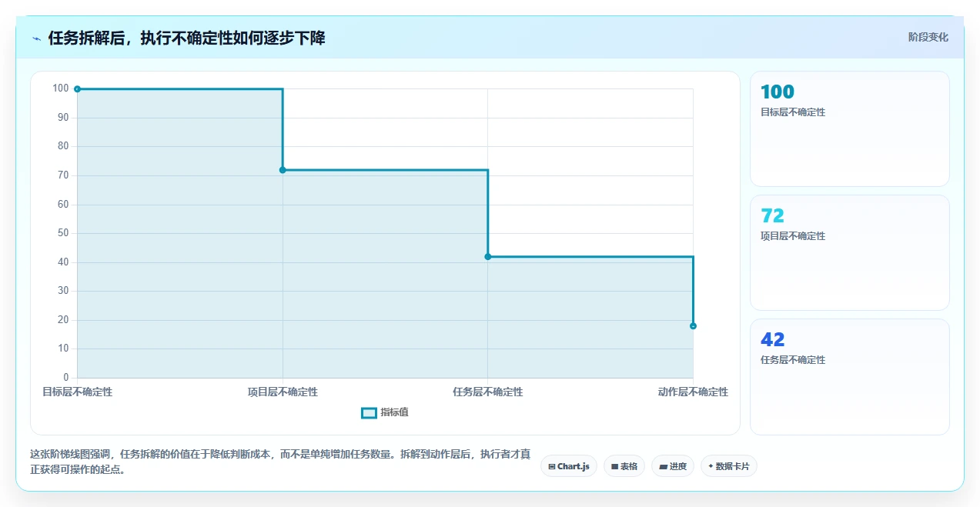Screen dimensions: 980x507
Task: Click the y-axis tick label 0
Action: [x=66, y=378]
